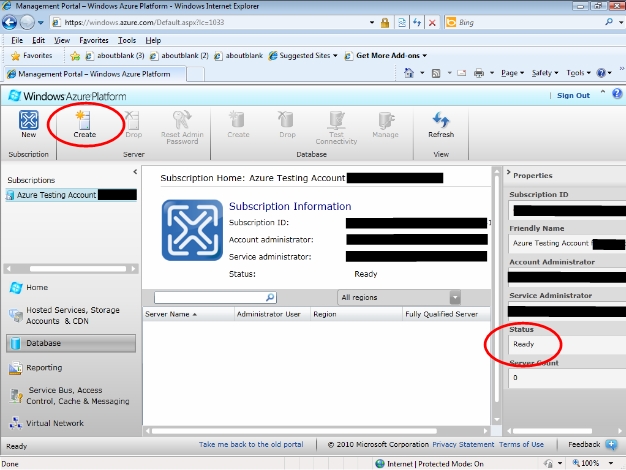Click the Manage database icon
The width and height of the screenshot is (626, 470).
click(386, 120)
